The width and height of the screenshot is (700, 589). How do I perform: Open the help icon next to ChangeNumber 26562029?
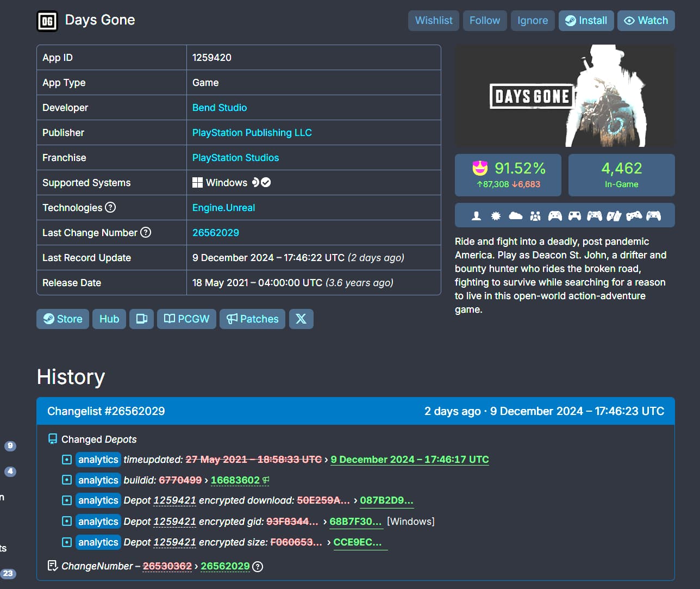(258, 566)
